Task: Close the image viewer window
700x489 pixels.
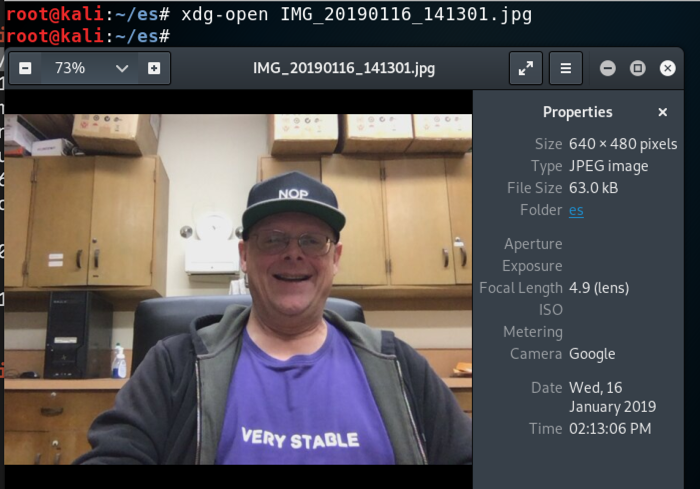Action: (667, 68)
